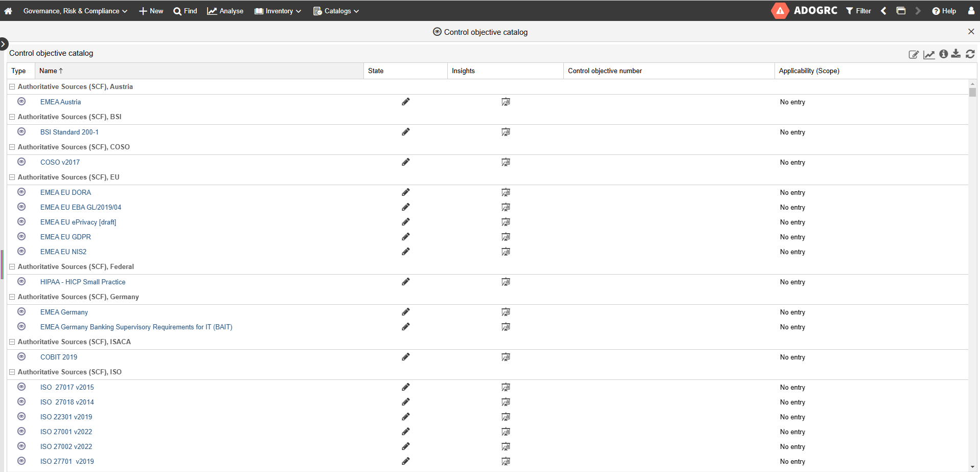Collapse Authoritative Sources (SCF), Germany group
The width and height of the screenshot is (980, 472).
click(12, 297)
